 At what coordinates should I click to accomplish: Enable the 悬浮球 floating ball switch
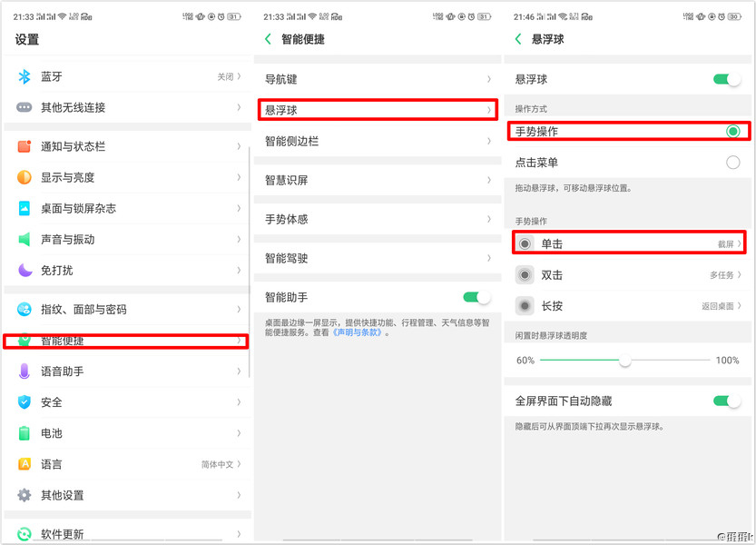point(726,80)
